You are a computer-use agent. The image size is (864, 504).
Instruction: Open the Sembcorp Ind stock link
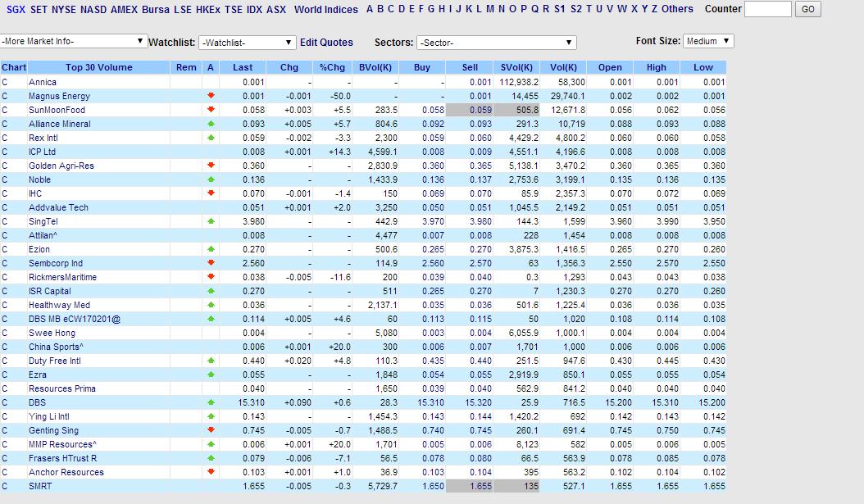pyautogui.click(x=56, y=263)
